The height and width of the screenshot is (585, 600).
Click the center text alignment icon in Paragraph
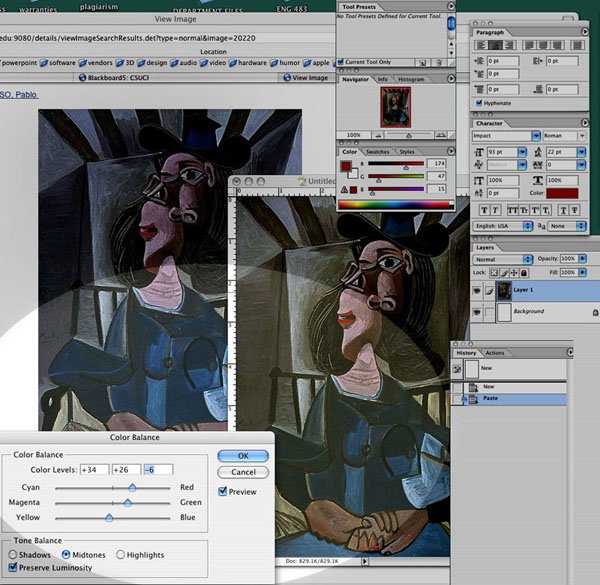[x=495, y=46]
